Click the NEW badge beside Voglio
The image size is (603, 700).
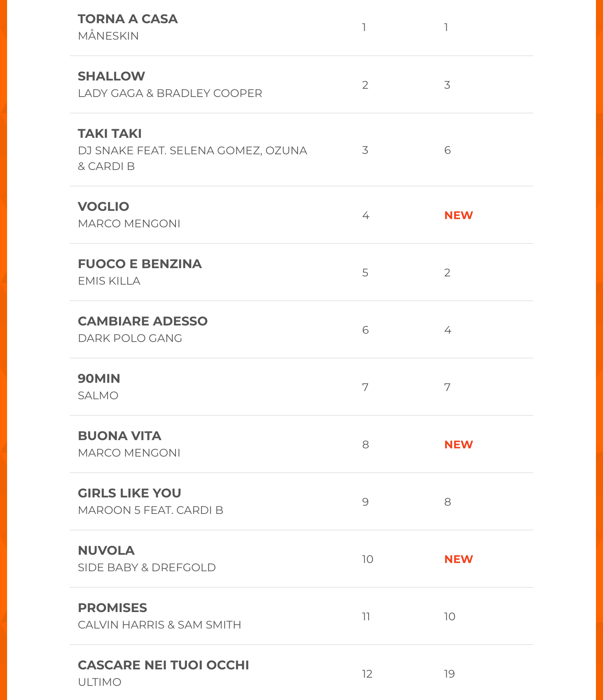458,215
